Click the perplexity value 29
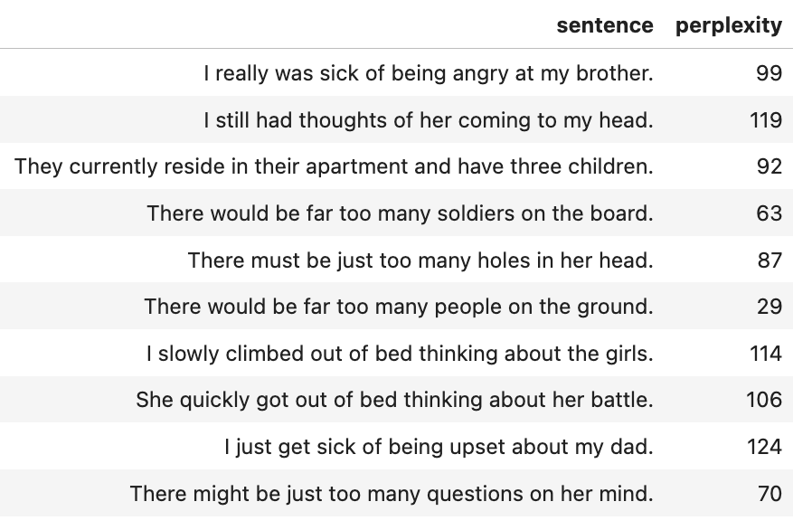 pos(769,307)
